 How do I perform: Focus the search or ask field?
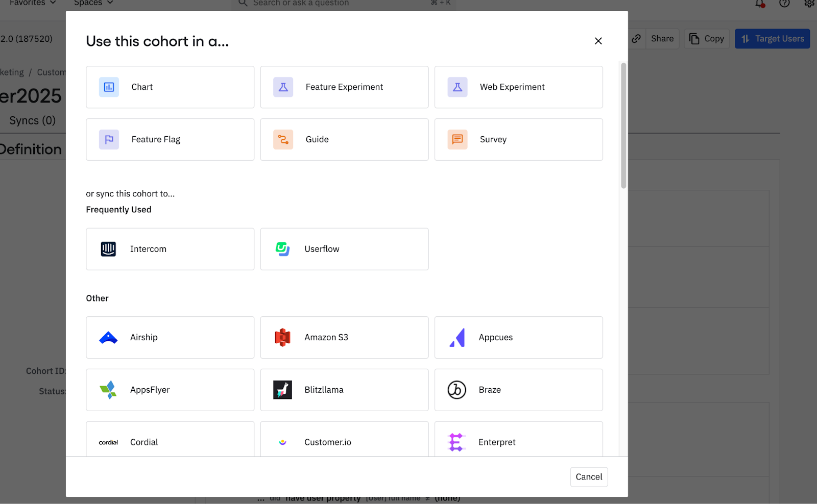[344, 4]
